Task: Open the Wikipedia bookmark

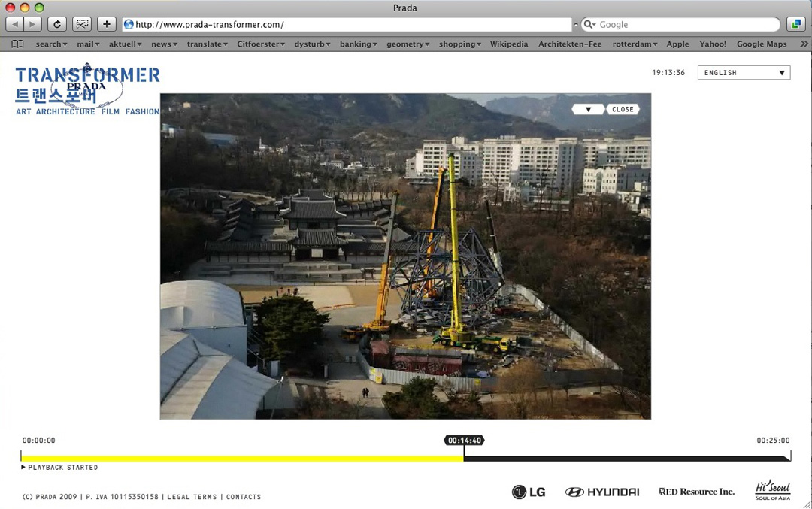Action: (x=509, y=44)
